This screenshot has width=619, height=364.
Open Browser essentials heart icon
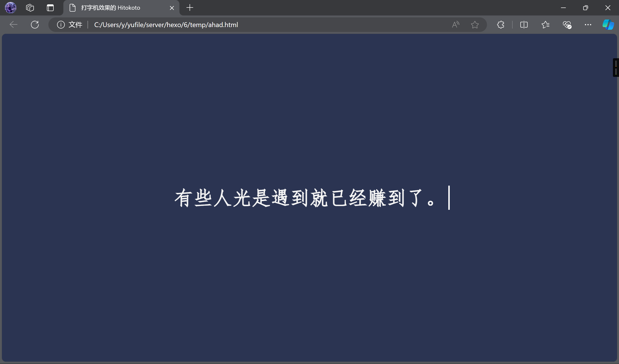pos(567,25)
